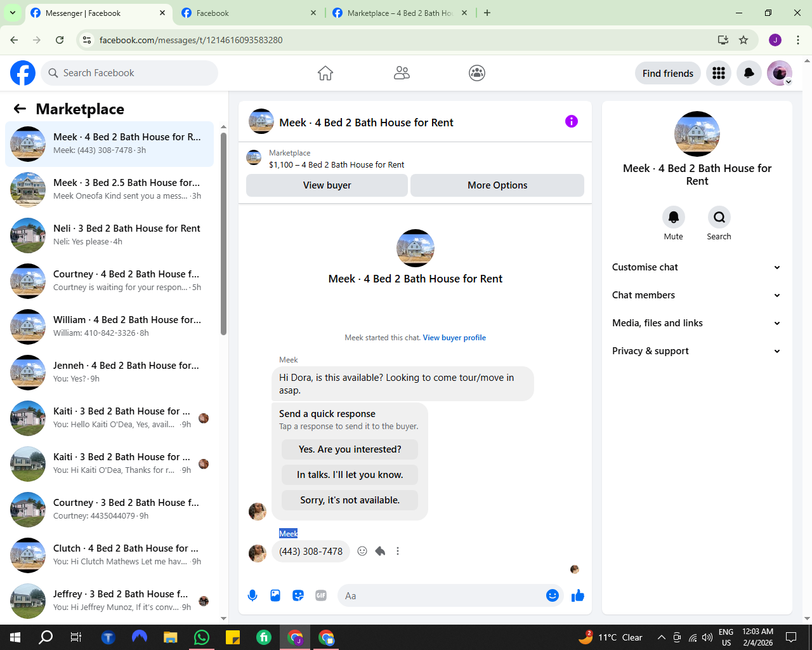Image resolution: width=812 pixels, height=650 pixels.
Task: Click the conversation list scrollbar
Action: (x=223, y=234)
